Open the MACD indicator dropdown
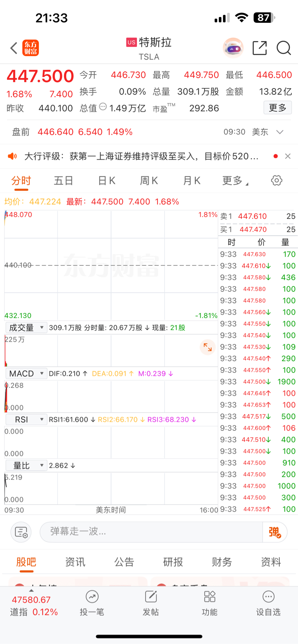This screenshot has width=298, height=644. click(x=26, y=374)
